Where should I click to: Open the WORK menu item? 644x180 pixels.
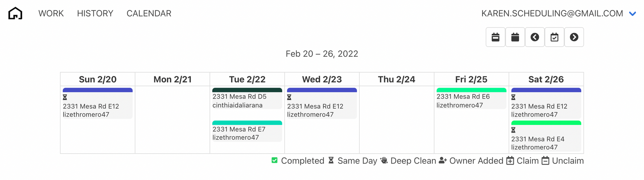point(51,14)
